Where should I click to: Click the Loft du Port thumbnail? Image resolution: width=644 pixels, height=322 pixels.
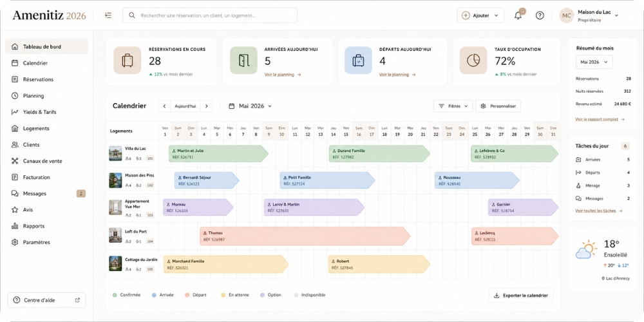pos(115,235)
